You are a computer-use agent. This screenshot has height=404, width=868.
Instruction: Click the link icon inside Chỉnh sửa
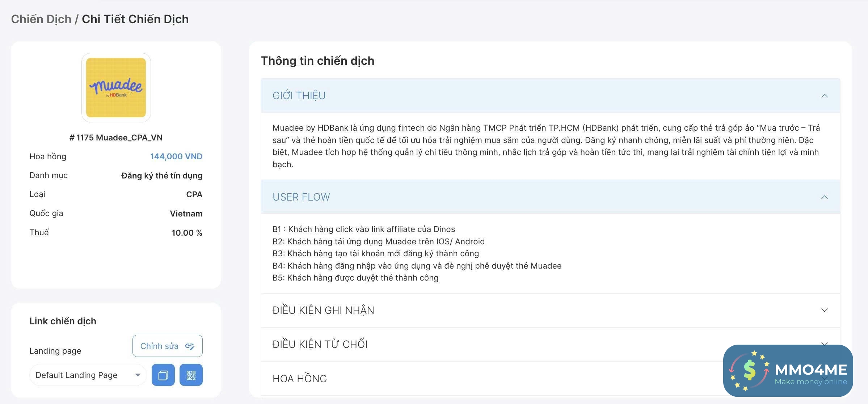(190, 346)
